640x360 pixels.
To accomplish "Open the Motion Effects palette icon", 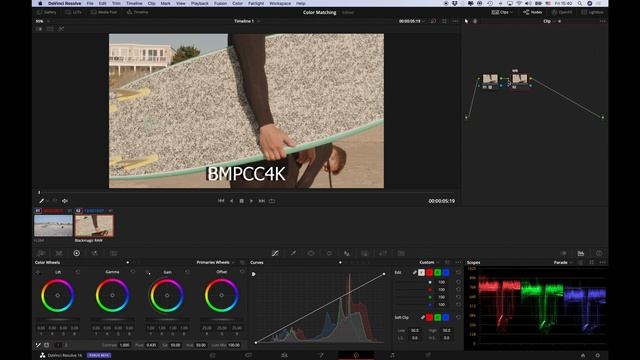I will 113,253.
